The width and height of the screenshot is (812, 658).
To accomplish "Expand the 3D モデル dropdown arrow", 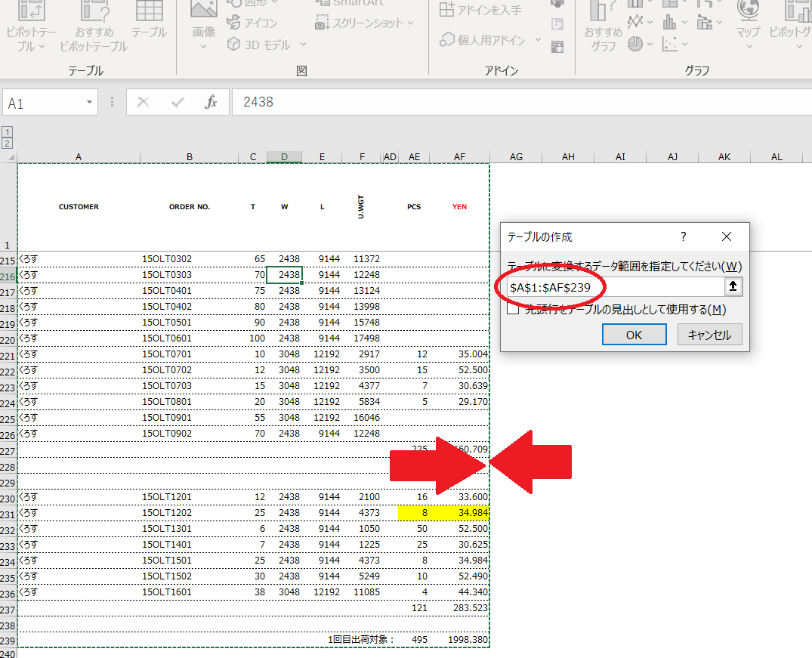I will tap(304, 45).
